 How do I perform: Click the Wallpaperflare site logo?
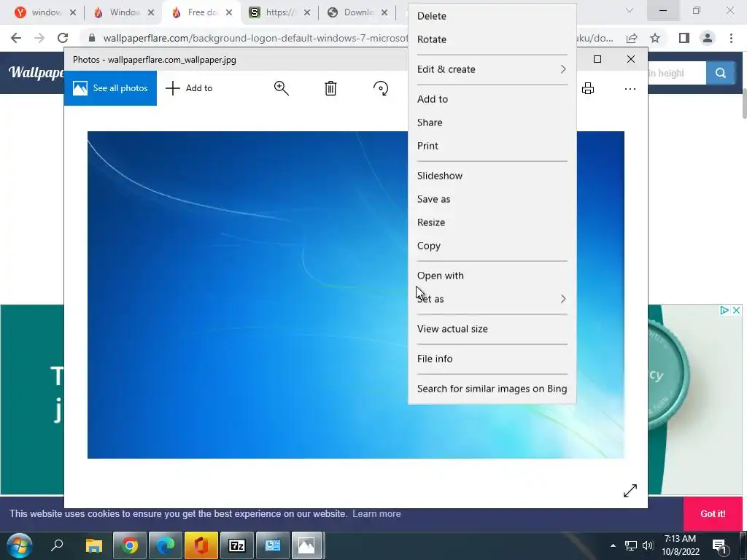click(36, 72)
